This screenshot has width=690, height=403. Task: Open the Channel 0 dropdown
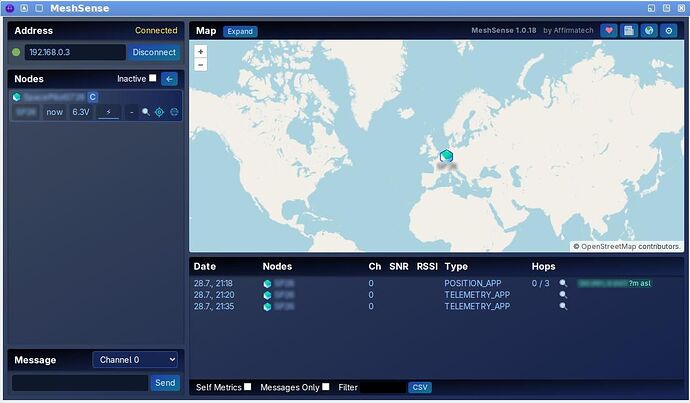(x=135, y=360)
